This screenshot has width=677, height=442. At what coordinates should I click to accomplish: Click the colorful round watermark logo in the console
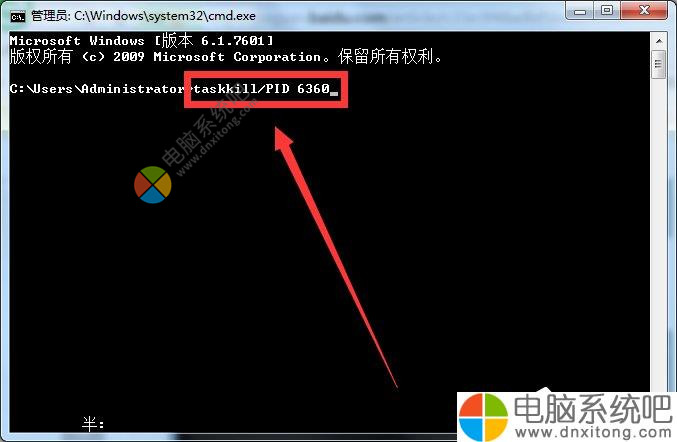point(153,185)
